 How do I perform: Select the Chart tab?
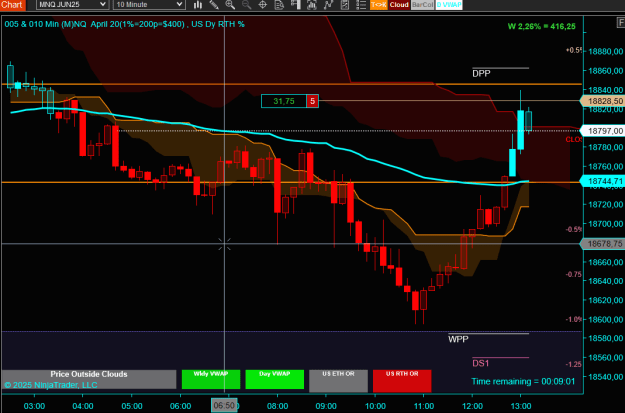coord(12,5)
